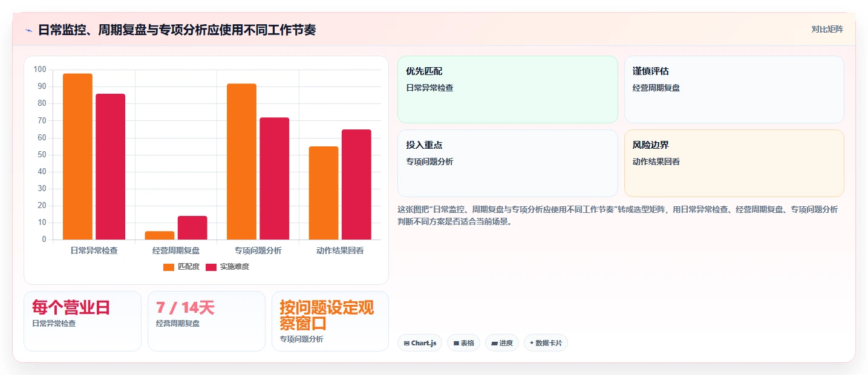Open the 谨慎评估 matrix card
The width and height of the screenshot is (868, 375).
734,90
